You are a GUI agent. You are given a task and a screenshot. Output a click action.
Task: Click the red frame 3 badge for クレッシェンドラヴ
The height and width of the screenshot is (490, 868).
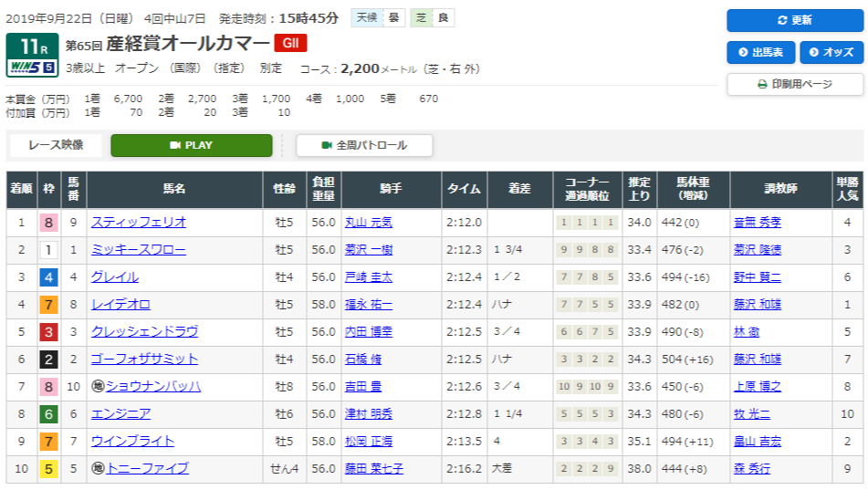48,332
